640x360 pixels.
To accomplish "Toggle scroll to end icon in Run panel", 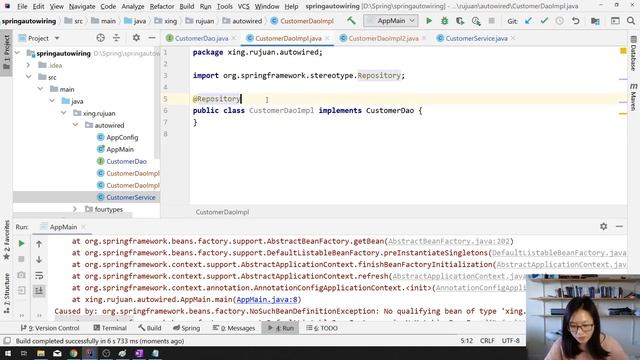I will 39,291.
